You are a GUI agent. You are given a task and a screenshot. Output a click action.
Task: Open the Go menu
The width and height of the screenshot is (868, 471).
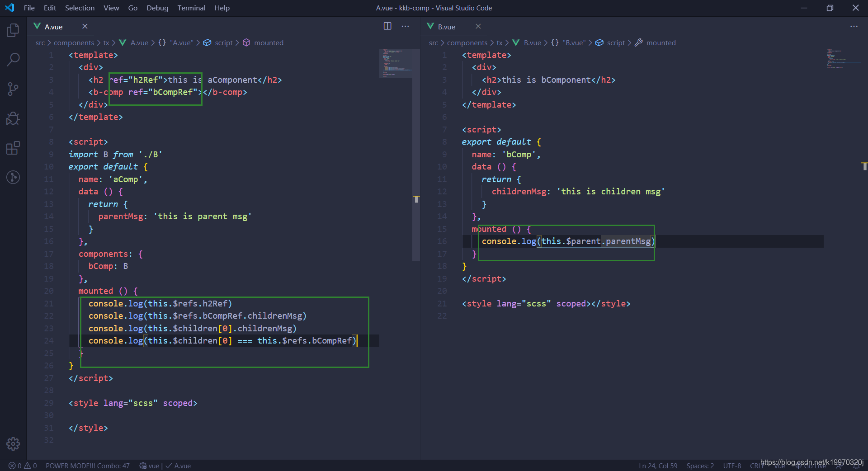(132, 8)
